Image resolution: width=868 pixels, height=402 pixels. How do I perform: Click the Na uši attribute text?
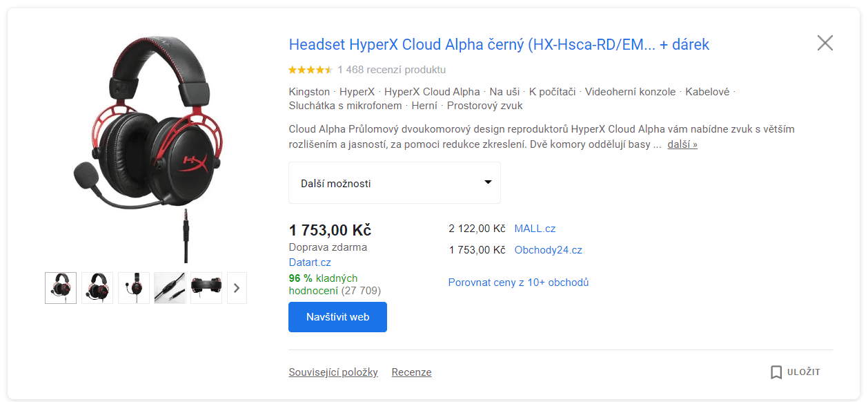click(x=505, y=92)
